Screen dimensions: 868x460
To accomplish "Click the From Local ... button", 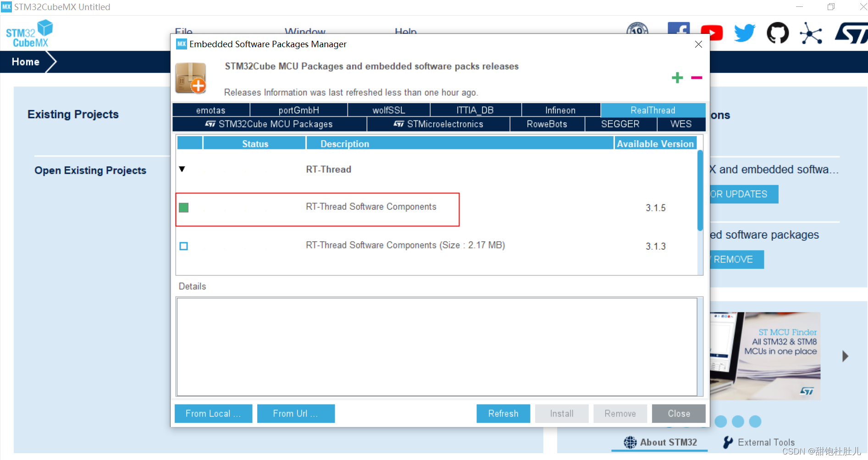I will click(x=213, y=413).
